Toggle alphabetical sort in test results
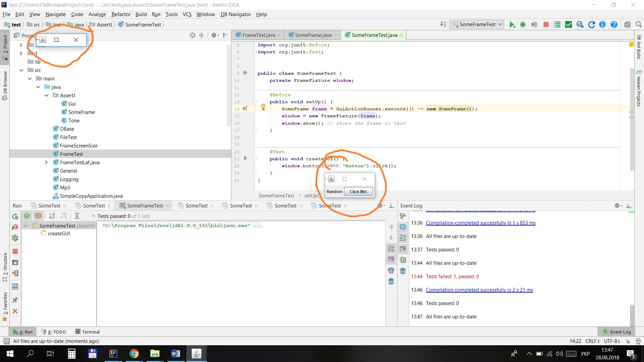 tap(52, 216)
